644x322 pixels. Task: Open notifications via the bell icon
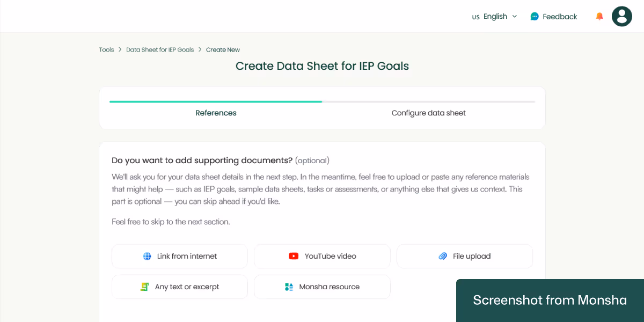coord(599,16)
